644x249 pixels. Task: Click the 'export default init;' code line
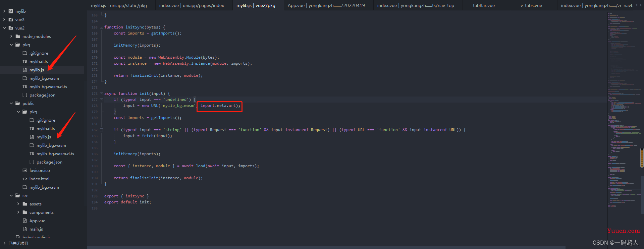tap(127, 202)
